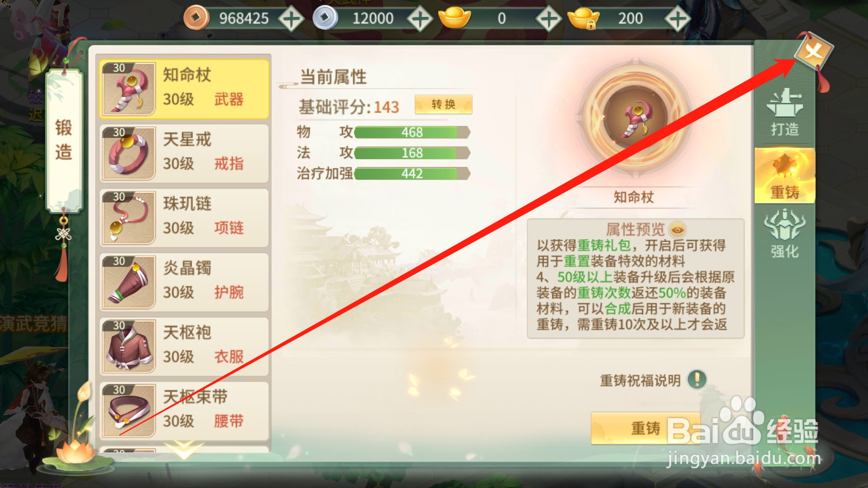Select 珠玑链 necklace in equipment list
Viewport: 868px width, 488px height.
point(184,217)
